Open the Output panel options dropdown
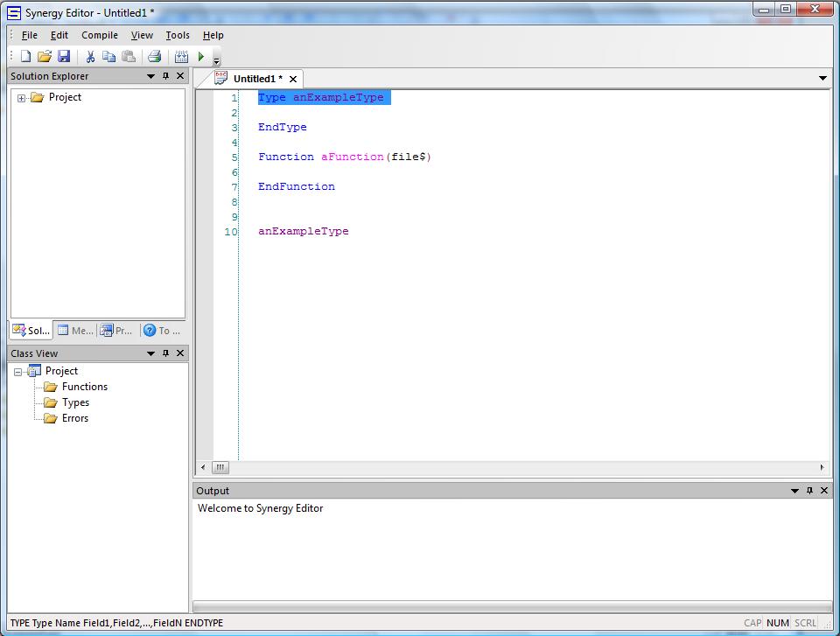Image resolution: width=840 pixels, height=636 pixels. pos(795,491)
